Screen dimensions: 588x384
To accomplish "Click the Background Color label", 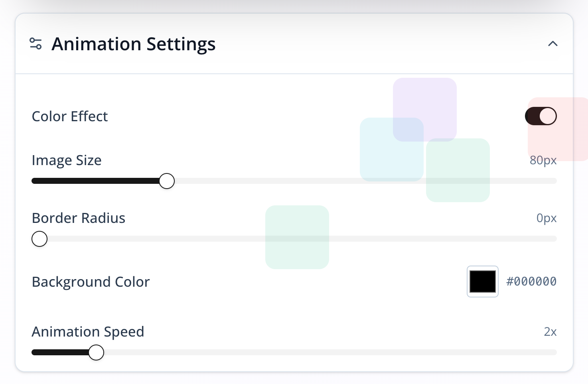I will point(91,282).
